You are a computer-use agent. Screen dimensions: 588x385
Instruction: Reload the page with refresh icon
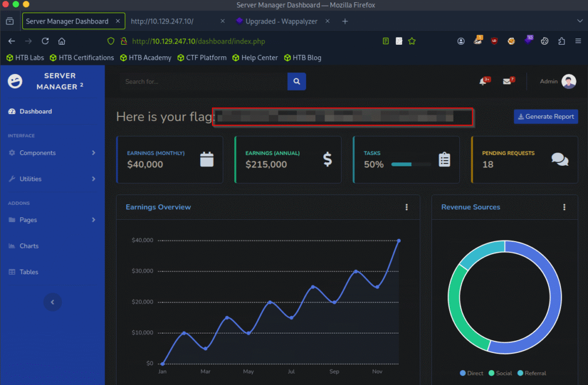[x=45, y=41]
